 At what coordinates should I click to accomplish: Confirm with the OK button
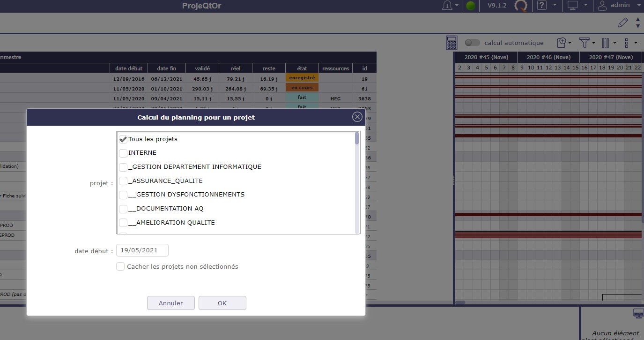pyautogui.click(x=222, y=303)
